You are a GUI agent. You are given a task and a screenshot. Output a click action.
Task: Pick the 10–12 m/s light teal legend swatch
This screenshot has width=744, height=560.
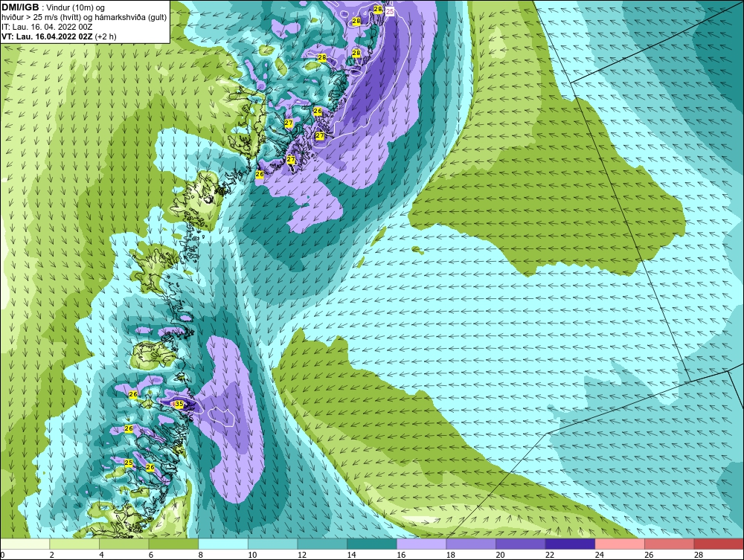272,544
